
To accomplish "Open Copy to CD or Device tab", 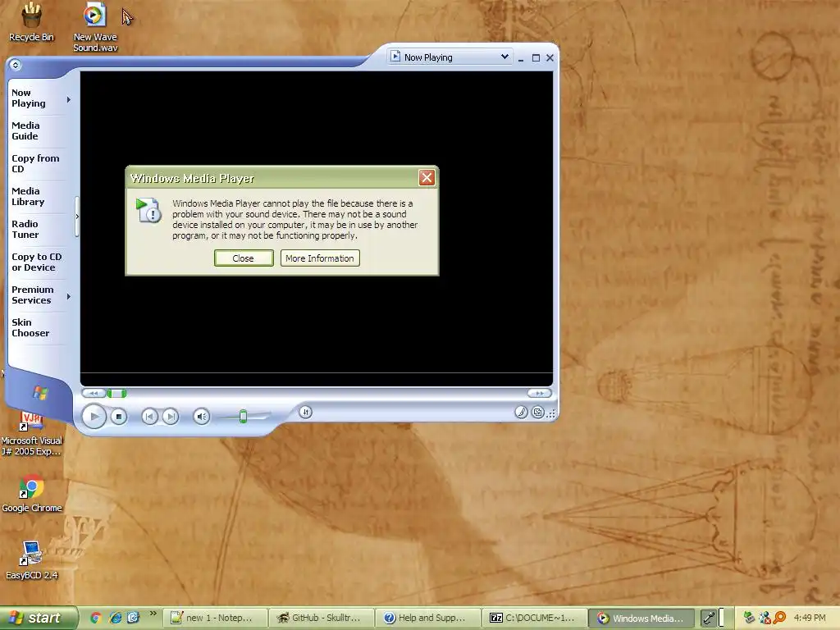I will coord(36,262).
